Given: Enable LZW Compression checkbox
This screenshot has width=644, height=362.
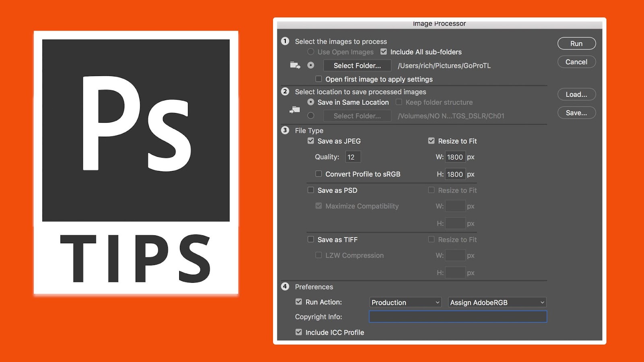Looking at the screenshot, I should pos(319,255).
